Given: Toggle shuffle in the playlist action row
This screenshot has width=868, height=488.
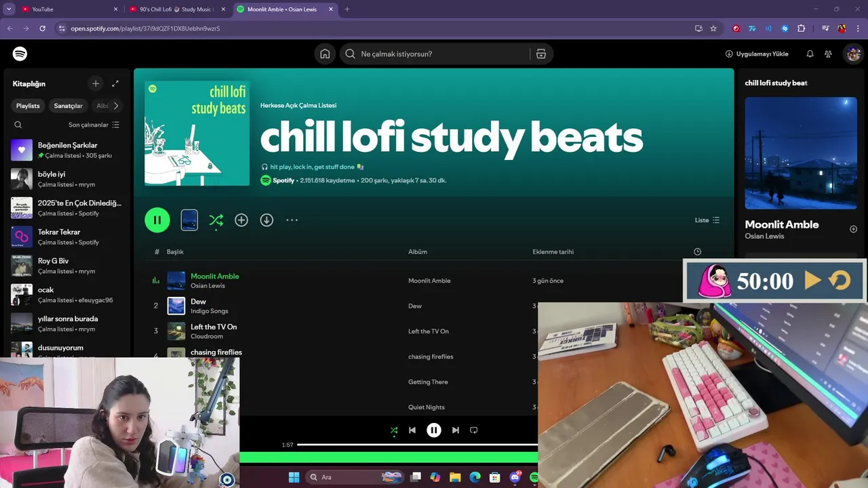Looking at the screenshot, I should point(216,220).
